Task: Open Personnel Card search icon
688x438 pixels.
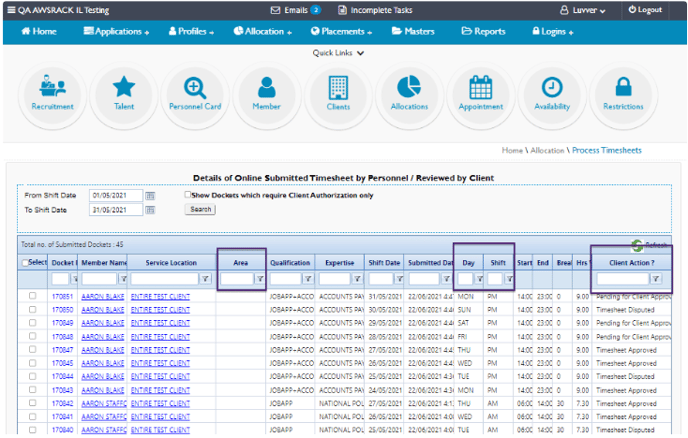Action: point(195,88)
